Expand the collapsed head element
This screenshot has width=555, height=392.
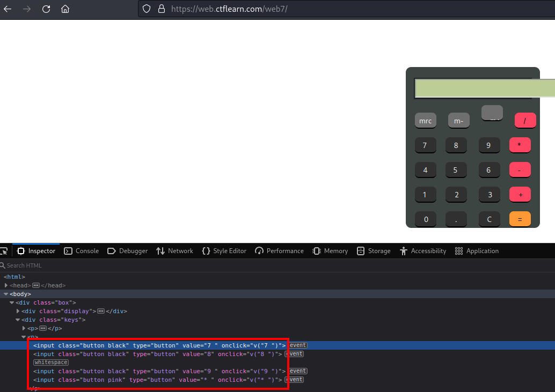(x=6, y=285)
